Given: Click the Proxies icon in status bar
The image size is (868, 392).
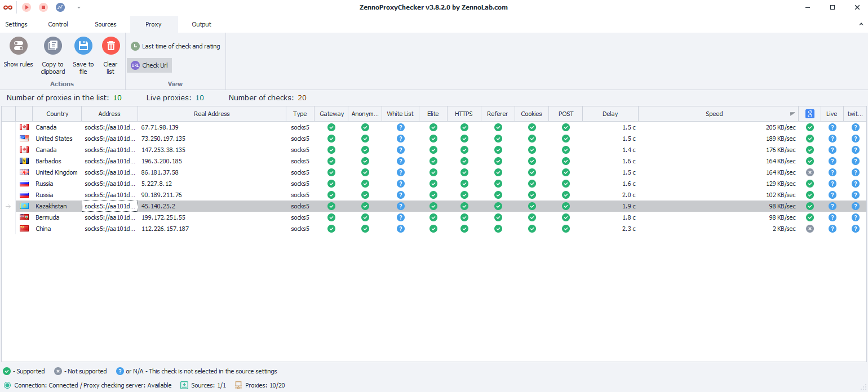Looking at the screenshot, I should click(238, 385).
